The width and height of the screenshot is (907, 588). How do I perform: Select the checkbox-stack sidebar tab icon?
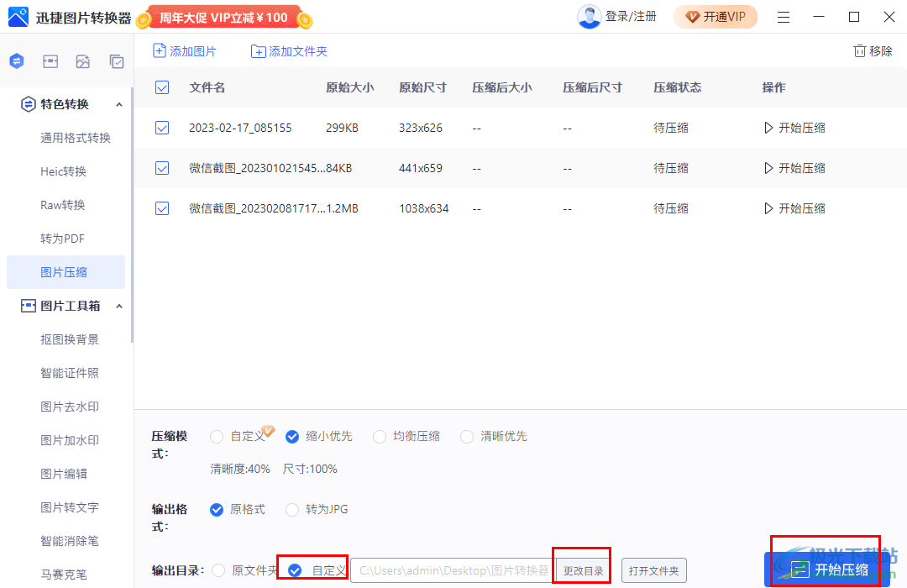tap(116, 61)
